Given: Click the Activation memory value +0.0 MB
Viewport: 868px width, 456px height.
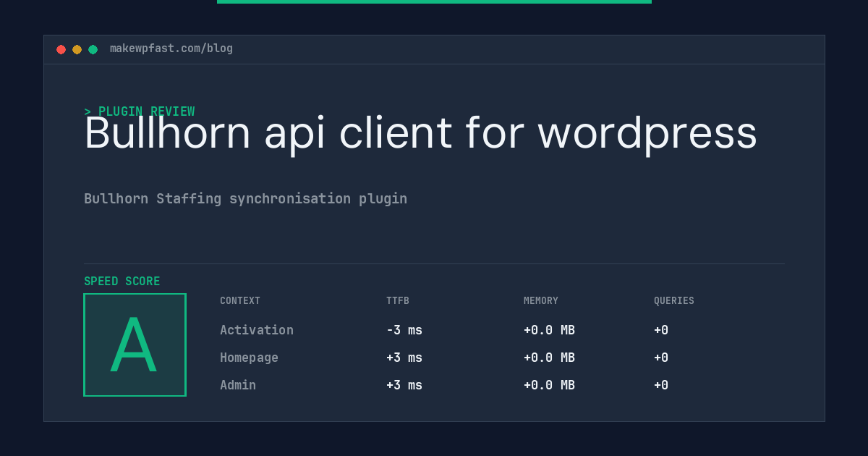Looking at the screenshot, I should pos(549,330).
